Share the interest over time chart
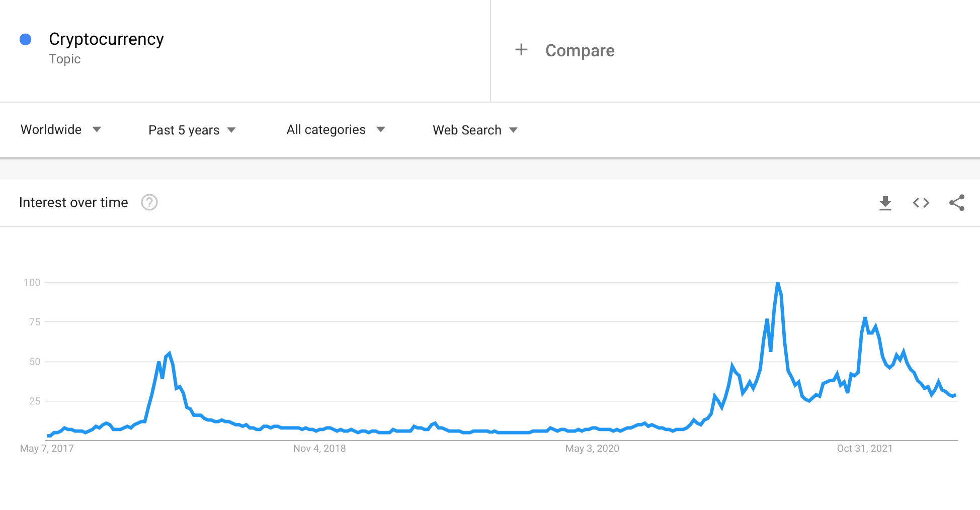 click(x=957, y=203)
